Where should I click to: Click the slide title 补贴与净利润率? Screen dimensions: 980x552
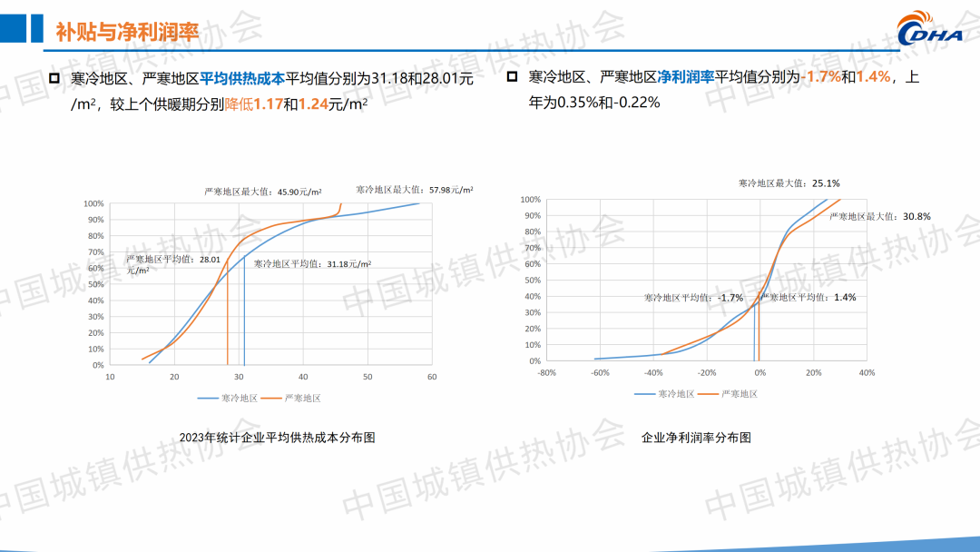pyautogui.click(x=127, y=33)
